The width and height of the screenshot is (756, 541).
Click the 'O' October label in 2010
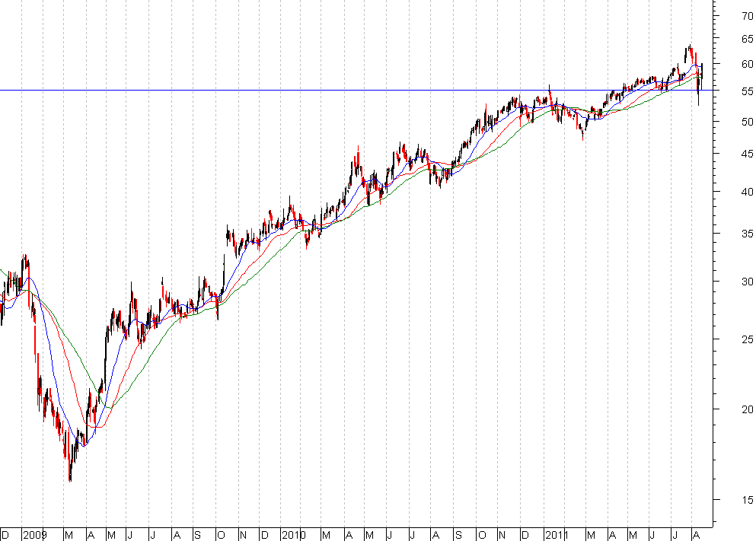point(481,535)
